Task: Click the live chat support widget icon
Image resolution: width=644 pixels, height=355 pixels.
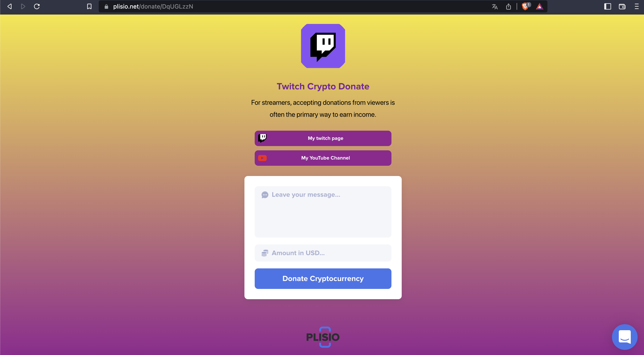Action: tap(624, 337)
